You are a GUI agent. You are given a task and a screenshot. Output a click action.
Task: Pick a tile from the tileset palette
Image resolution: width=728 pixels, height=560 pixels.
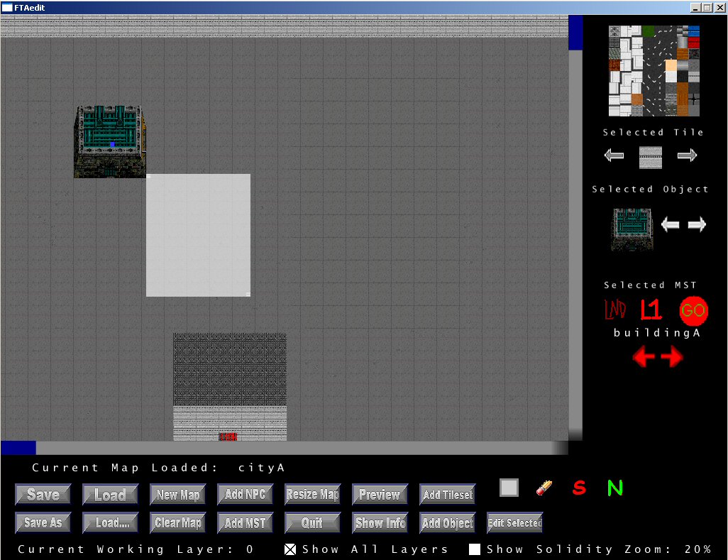point(654,71)
